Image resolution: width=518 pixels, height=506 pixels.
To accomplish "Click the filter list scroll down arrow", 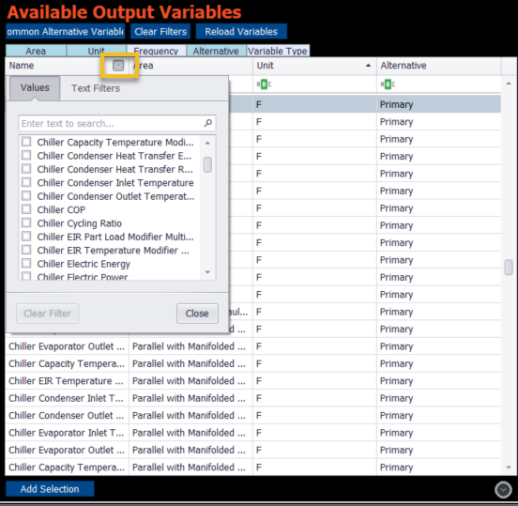I will [207, 272].
